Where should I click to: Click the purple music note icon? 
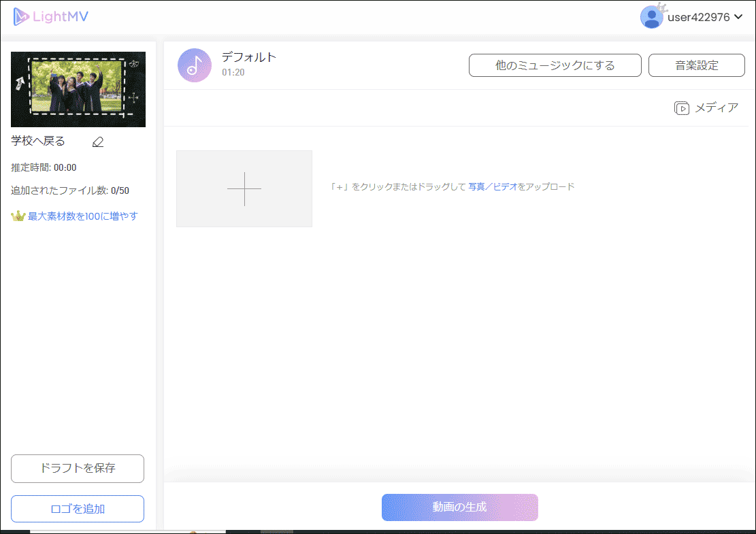[195, 65]
